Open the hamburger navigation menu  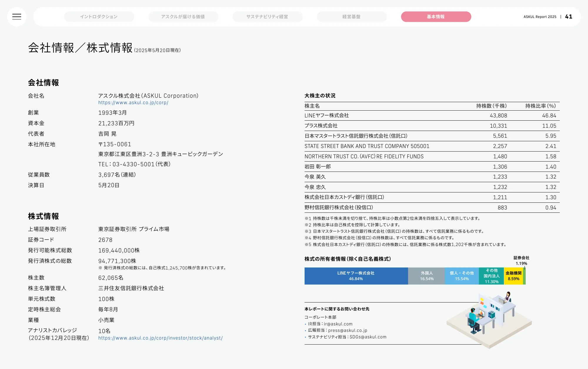tap(17, 17)
